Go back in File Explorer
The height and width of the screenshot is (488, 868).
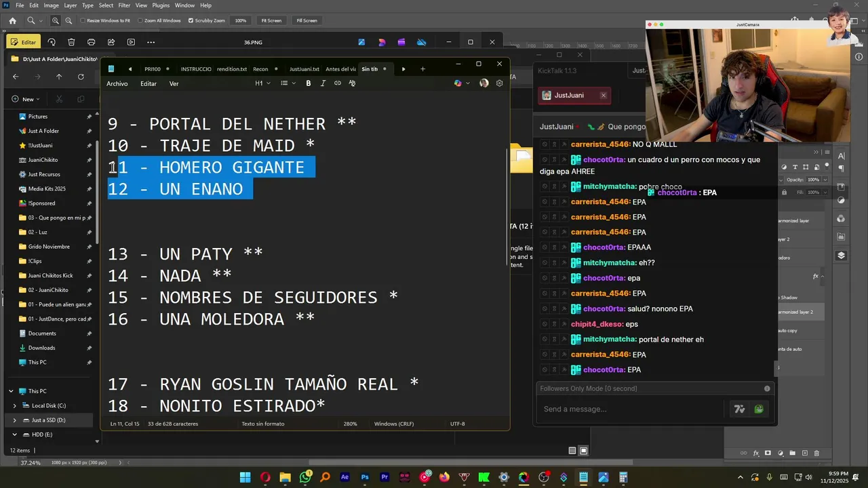tap(16, 77)
